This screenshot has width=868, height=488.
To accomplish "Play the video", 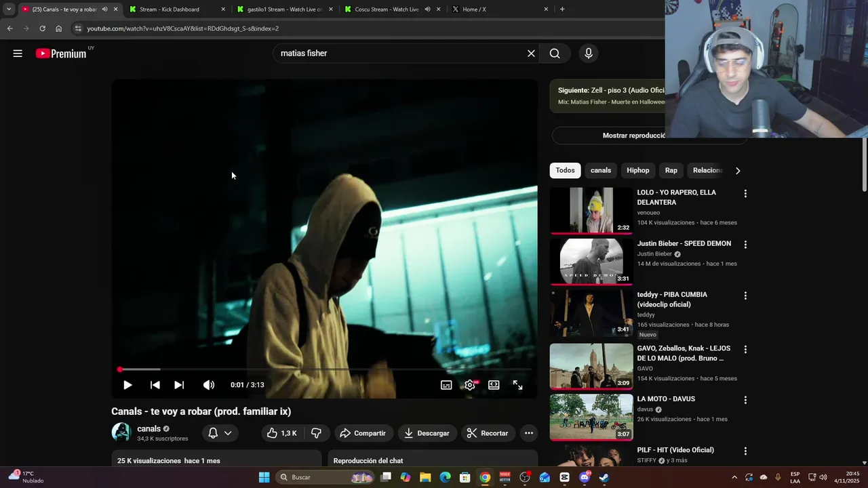I will pyautogui.click(x=127, y=385).
